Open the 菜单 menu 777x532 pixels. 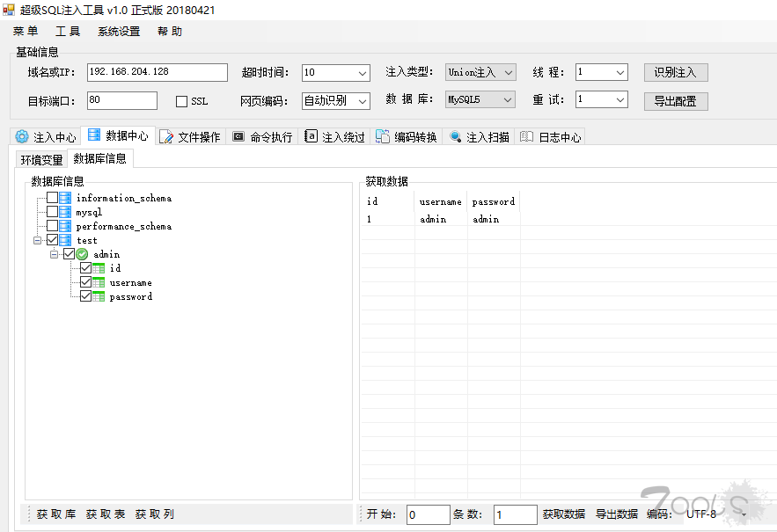(26, 32)
